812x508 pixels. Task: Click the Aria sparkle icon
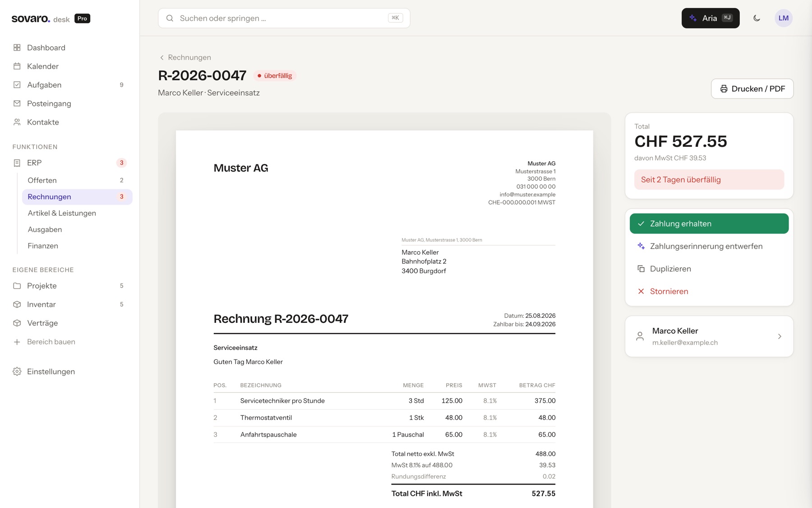click(x=693, y=18)
